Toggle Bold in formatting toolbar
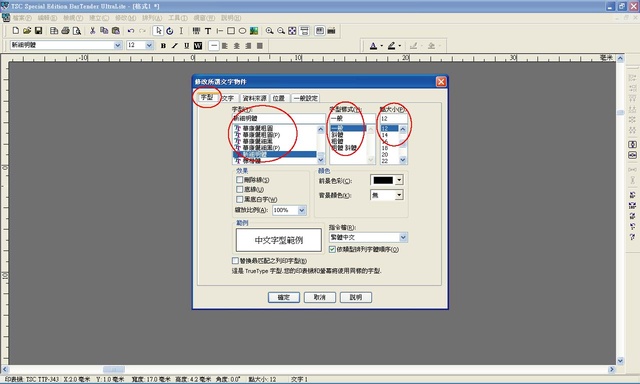 pos(163,45)
